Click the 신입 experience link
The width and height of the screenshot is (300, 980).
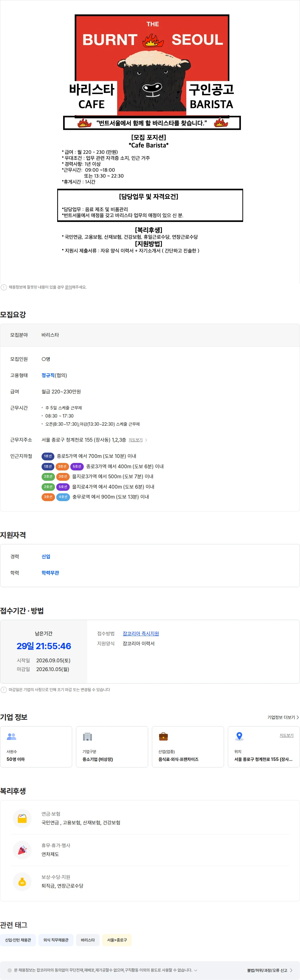46,556
